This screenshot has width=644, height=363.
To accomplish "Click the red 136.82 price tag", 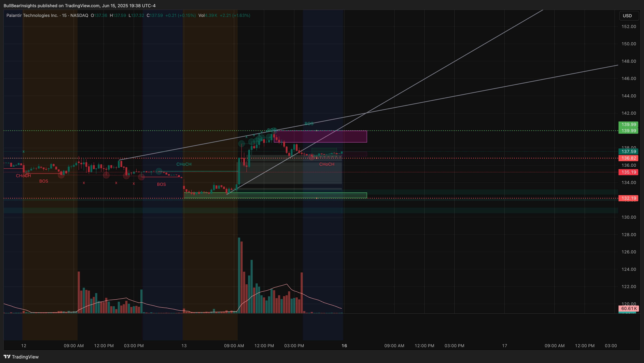I will tap(628, 158).
